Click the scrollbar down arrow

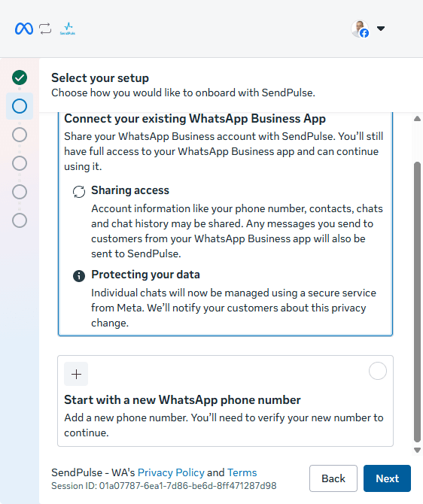[x=417, y=450]
